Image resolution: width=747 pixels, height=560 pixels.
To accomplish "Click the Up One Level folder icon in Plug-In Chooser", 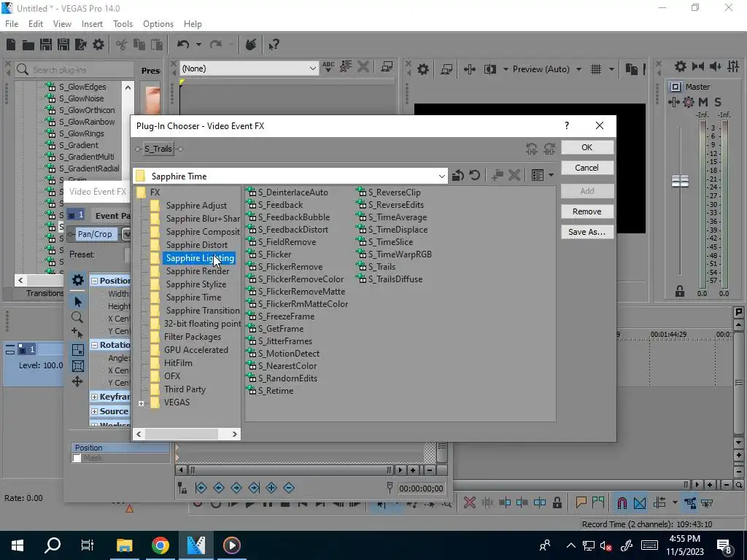I will [458, 176].
